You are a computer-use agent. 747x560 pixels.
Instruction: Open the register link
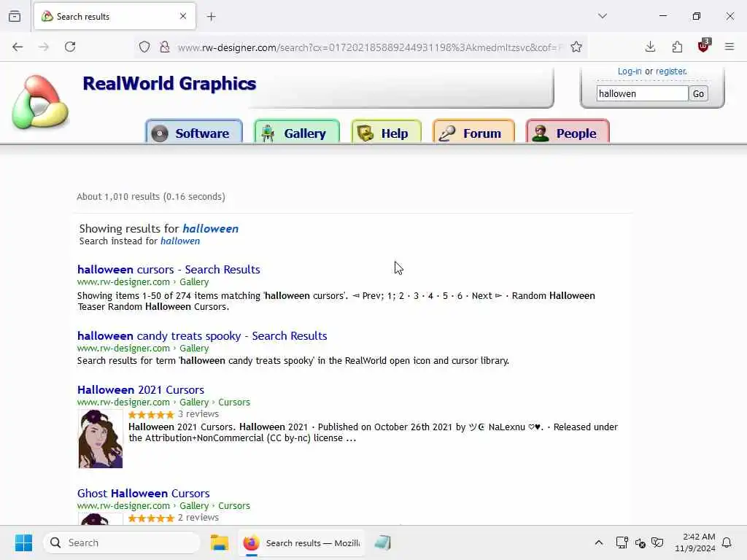(x=671, y=71)
